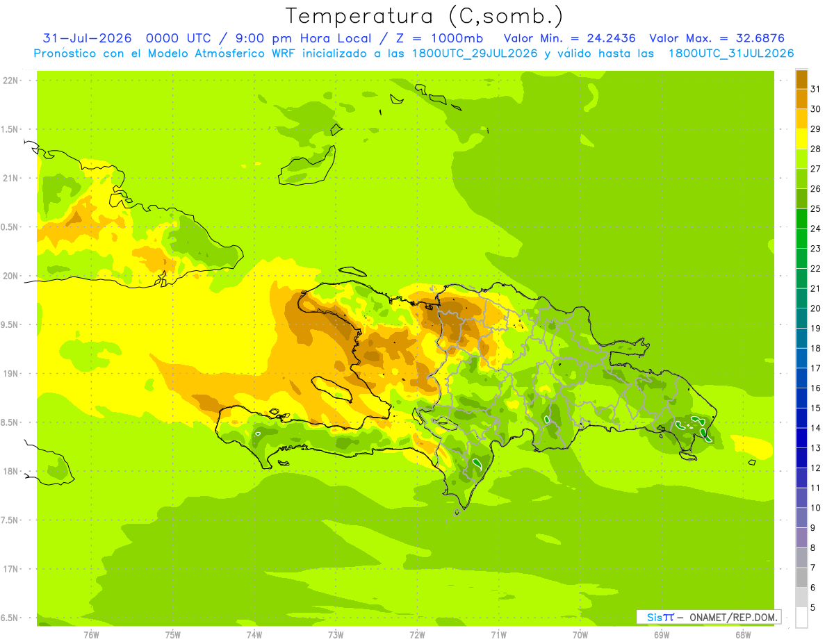Click the color bar label "7"
Screen dimensions: 834x644
[x=813, y=568]
